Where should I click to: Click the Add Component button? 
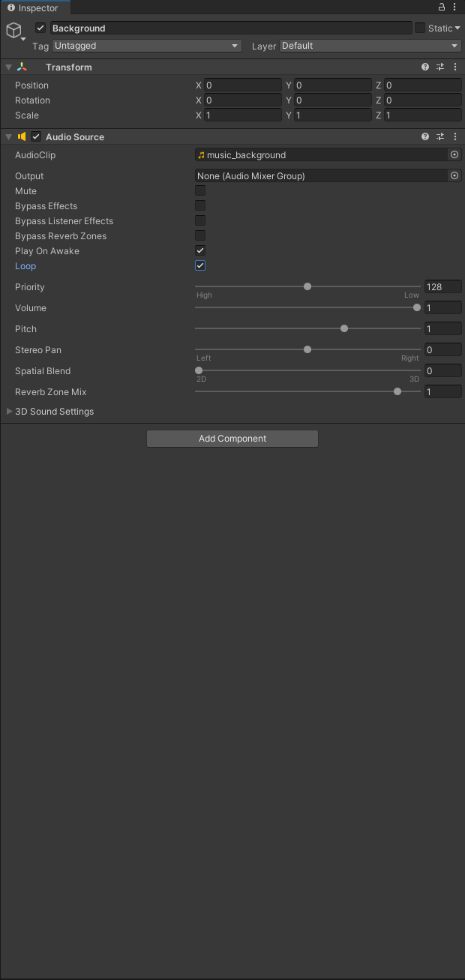[232, 439]
